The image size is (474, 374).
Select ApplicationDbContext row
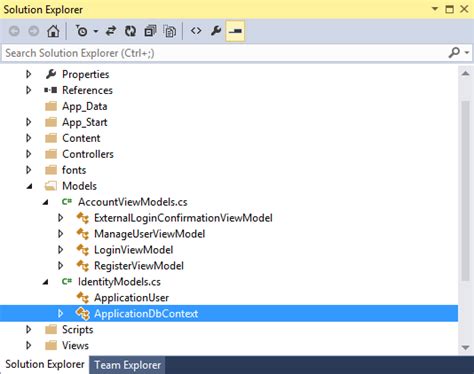[x=229, y=313]
